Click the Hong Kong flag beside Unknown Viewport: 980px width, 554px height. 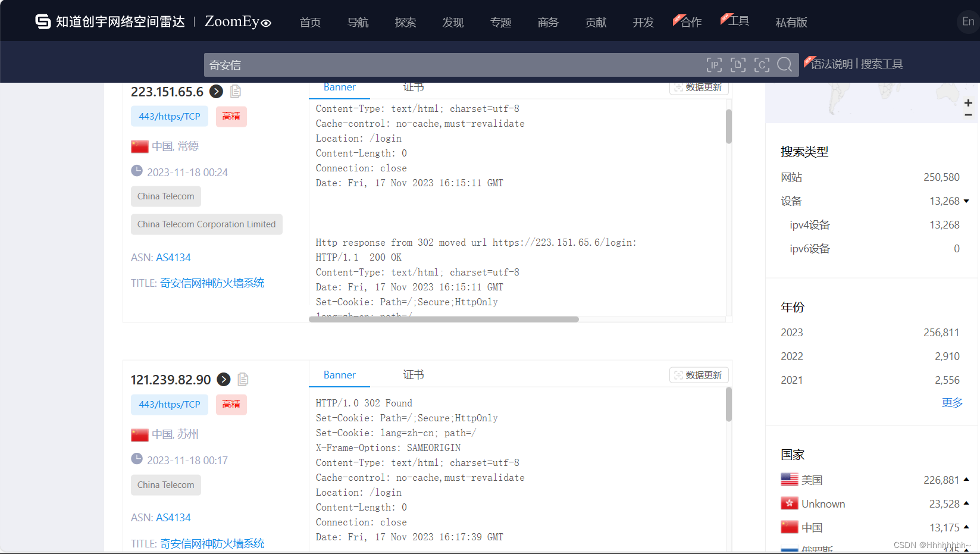[790, 503]
